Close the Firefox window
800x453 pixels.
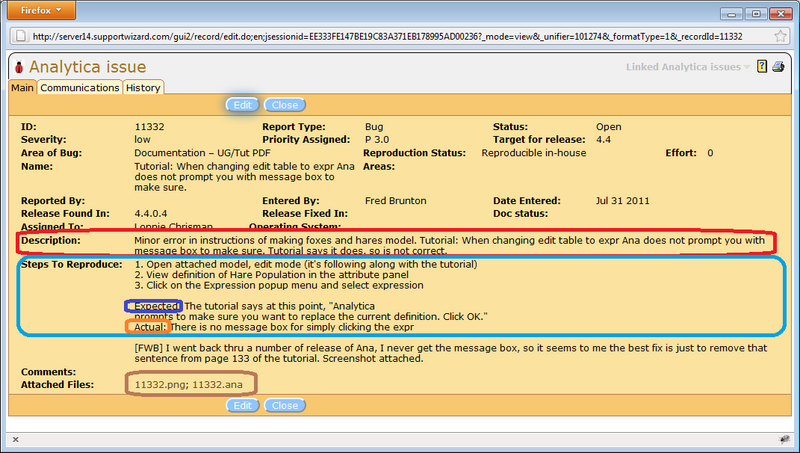click(781, 14)
